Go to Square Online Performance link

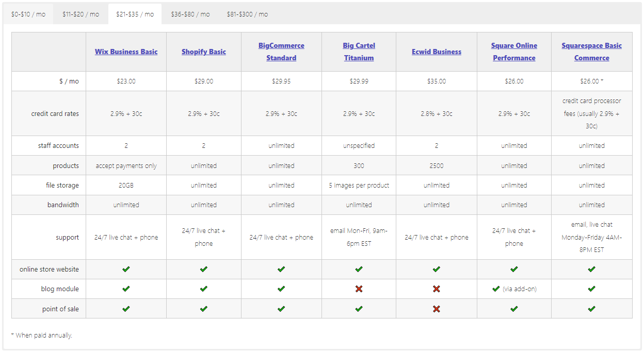coord(514,52)
